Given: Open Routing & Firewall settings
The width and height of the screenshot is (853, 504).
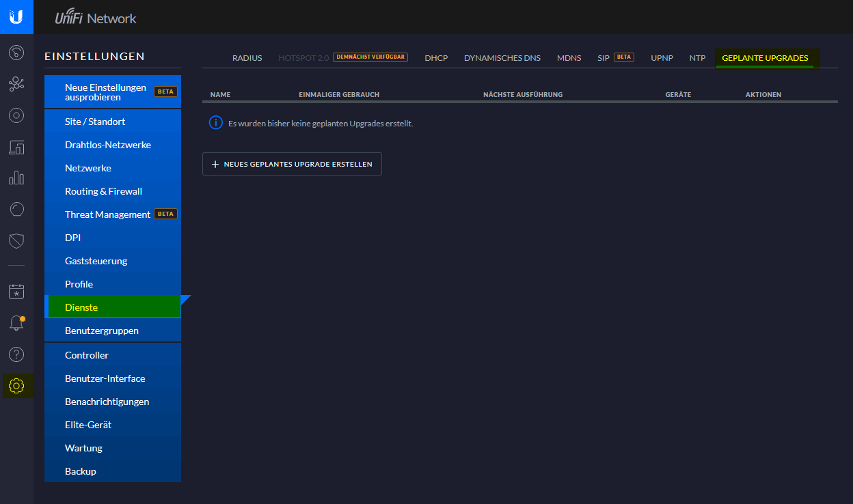Looking at the screenshot, I should [x=113, y=191].
